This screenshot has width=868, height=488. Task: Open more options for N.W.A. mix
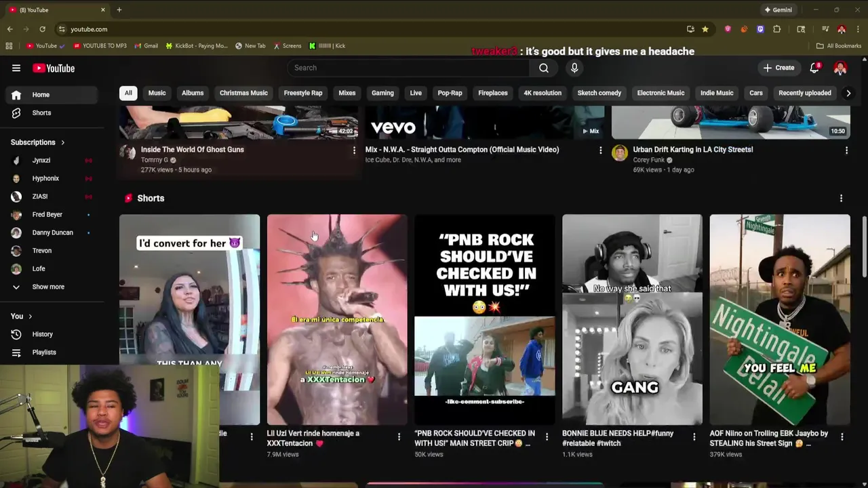(600, 150)
